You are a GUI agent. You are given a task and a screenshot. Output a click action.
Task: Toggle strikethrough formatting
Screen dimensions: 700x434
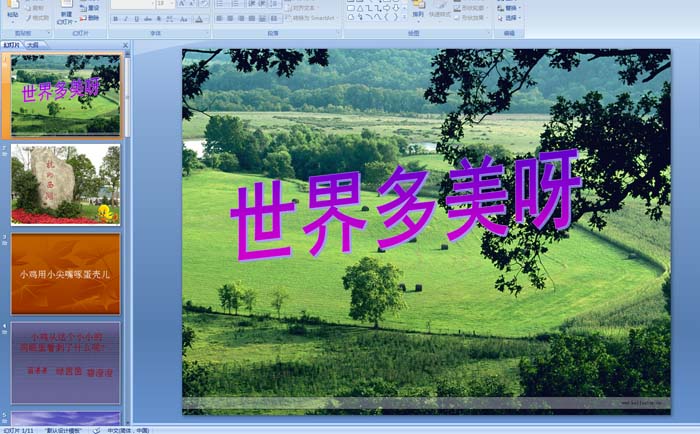click(x=148, y=19)
